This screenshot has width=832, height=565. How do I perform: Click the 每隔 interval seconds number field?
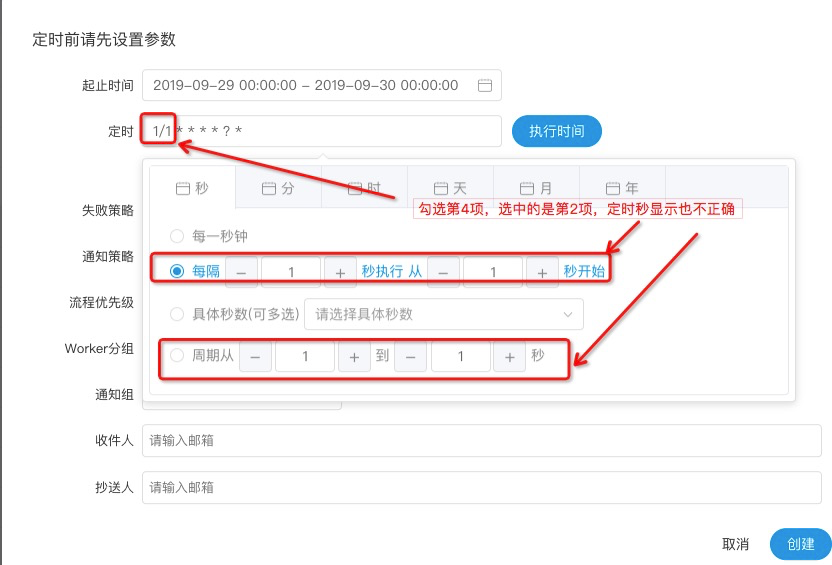291,272
